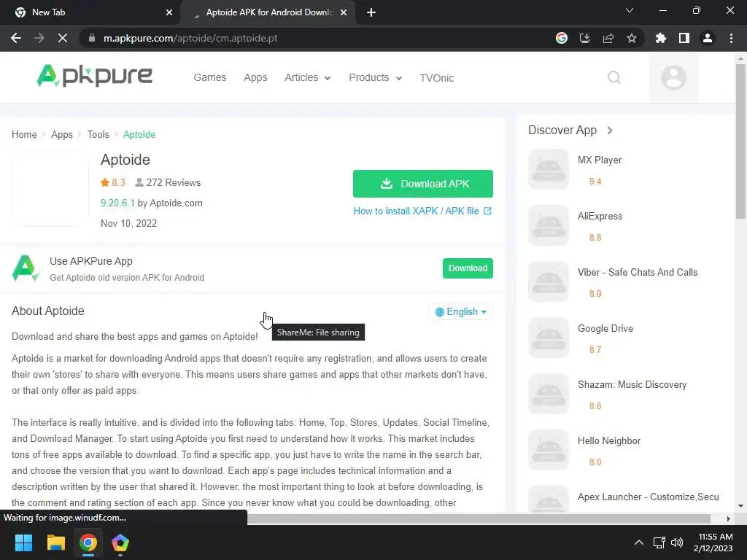
Task: Switch to the New Tab tab
Action: [90, 12]
